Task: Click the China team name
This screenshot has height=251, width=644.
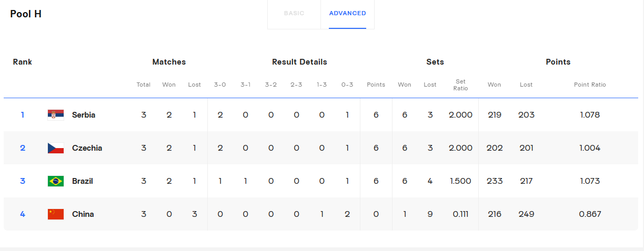Action: click(83, 214)
